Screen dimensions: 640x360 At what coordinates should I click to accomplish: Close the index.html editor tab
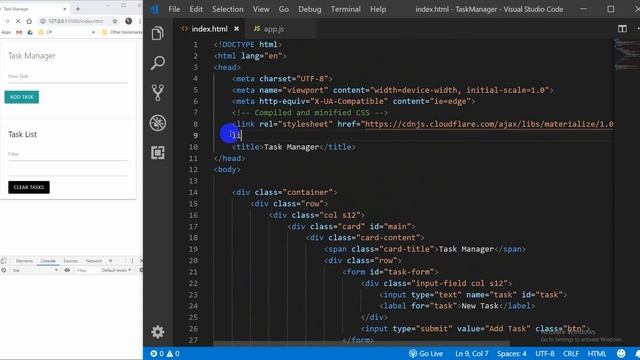tap(236, 29)
